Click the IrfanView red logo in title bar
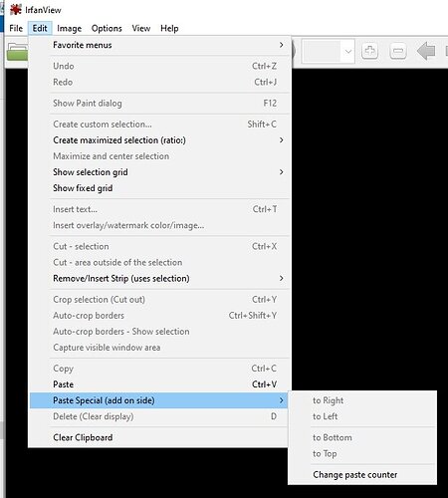 [15, 10]
